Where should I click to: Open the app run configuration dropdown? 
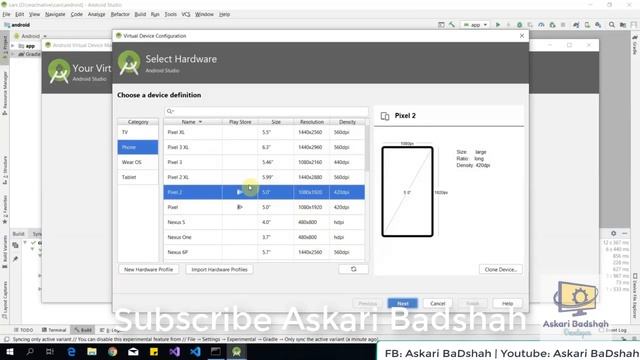476,25
